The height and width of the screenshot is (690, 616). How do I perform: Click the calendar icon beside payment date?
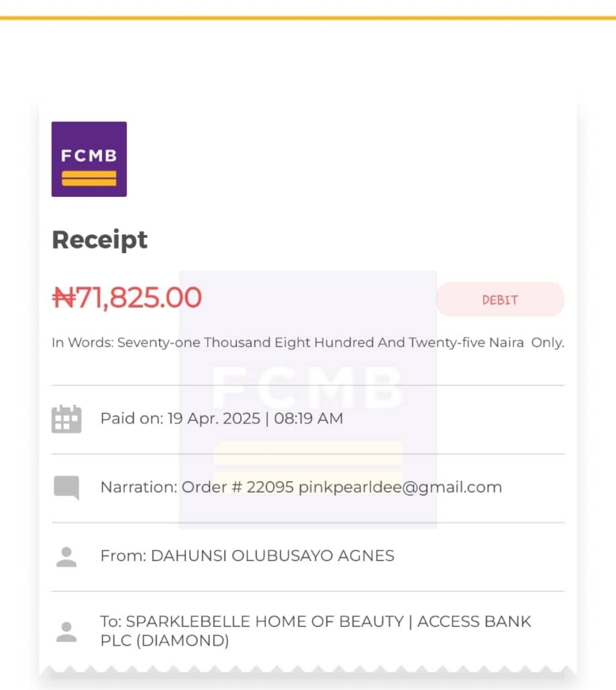[x=67, y=419]
